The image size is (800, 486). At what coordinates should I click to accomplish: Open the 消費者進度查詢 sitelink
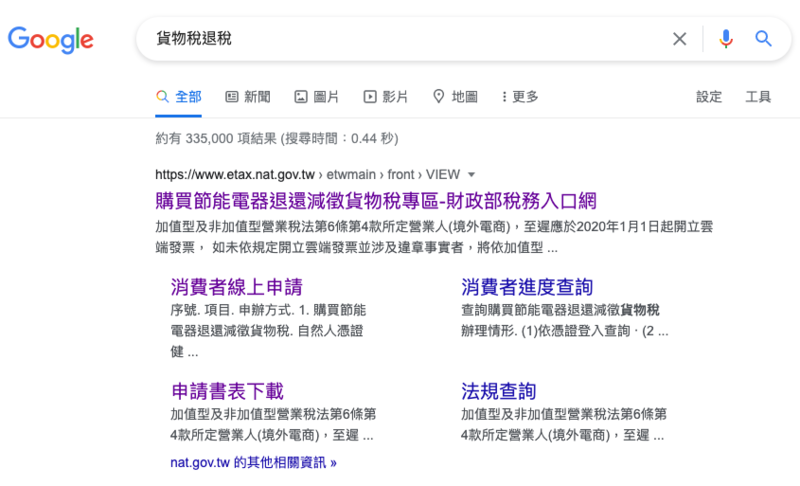pos(527,286)
